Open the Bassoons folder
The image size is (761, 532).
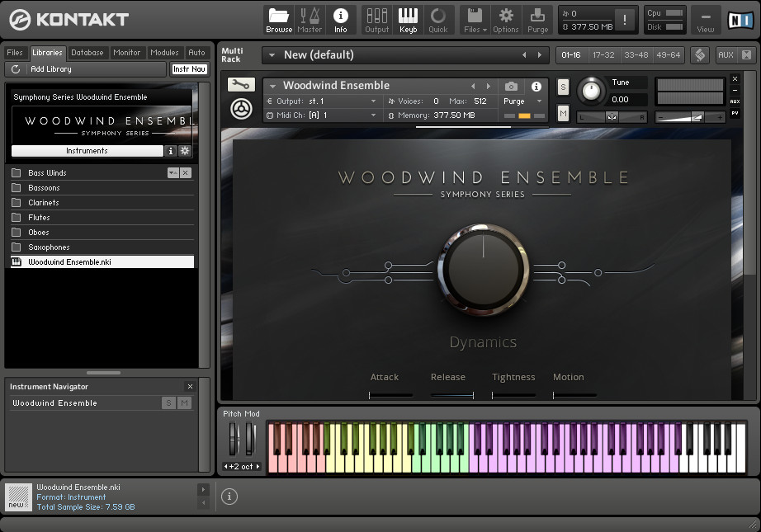(x=102, y=188)
